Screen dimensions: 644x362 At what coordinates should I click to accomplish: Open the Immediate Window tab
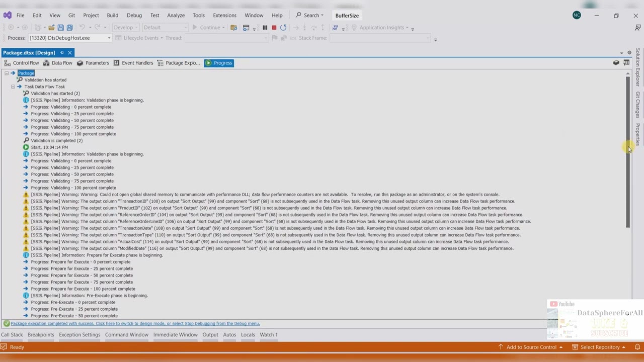pyautogui.click(x=176, y=335)
